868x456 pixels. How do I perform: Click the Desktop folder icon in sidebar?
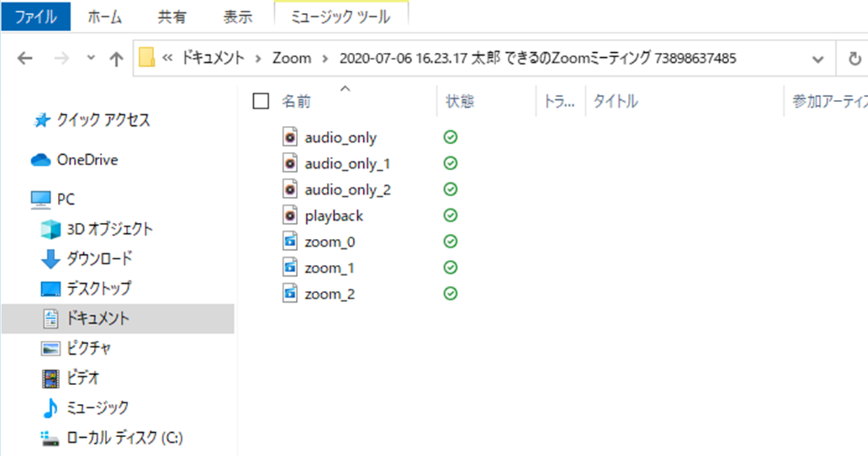pyautogui.click(x=51, y=289)
